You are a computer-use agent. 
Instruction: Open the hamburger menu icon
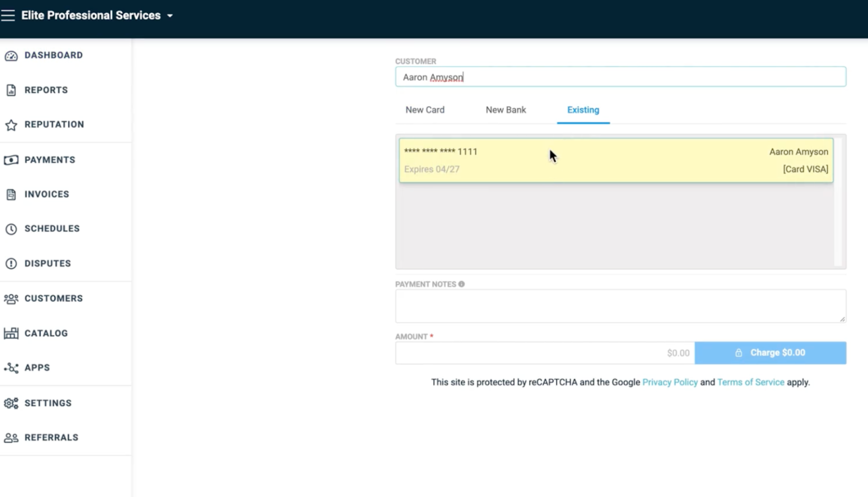pos(8,15)
